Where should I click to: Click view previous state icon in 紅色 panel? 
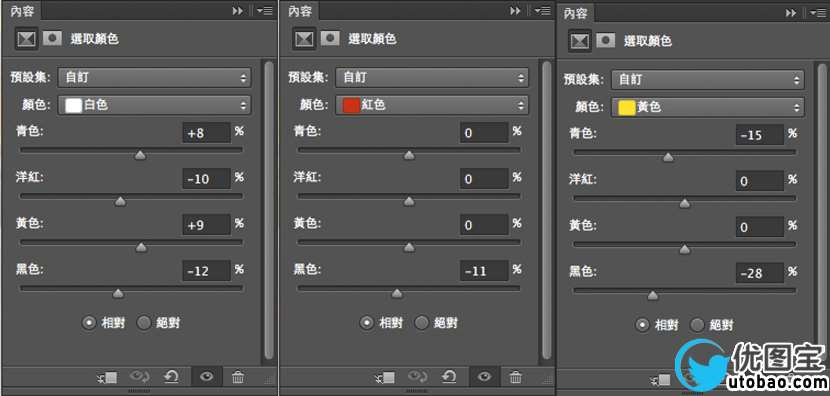(x=418, y=377)
